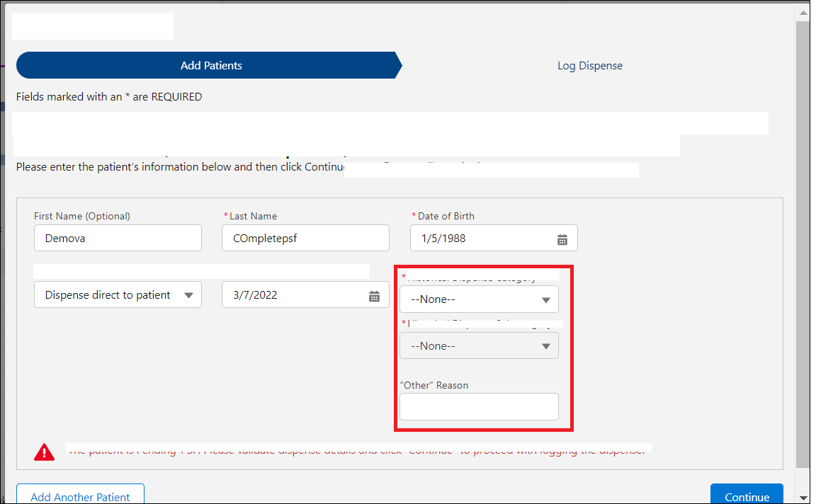Click the Last Name field label
Viewport: 816px width, 504px height.
pyautogui.click(x=253, y=216)
